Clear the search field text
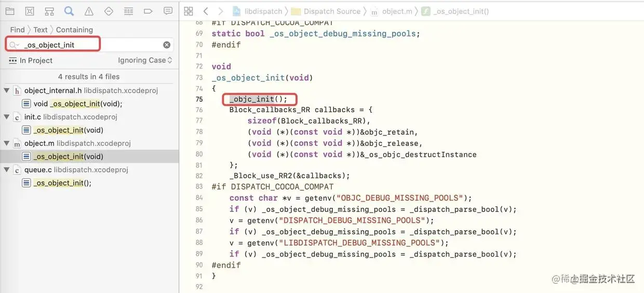This screenshot has height=293, width=644. coord(167,45)
